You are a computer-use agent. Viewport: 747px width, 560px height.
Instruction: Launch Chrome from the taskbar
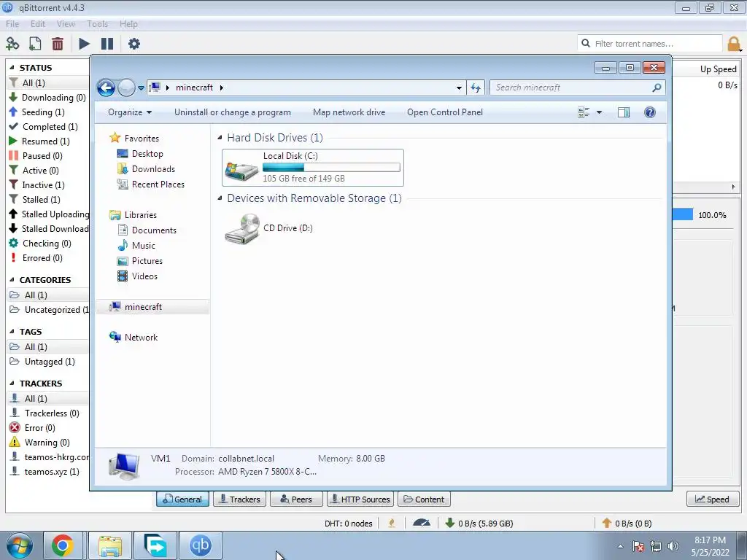tap(63, 545)
